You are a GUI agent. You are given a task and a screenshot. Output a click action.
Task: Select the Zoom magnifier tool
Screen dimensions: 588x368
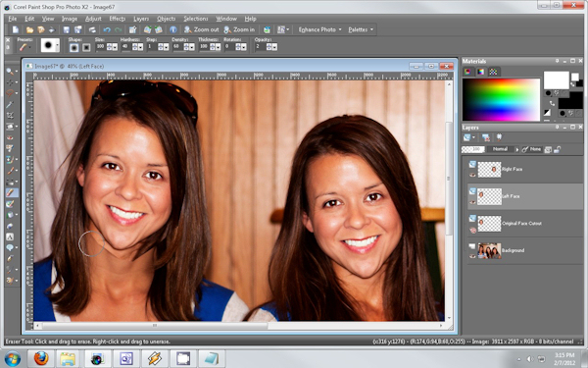[x=10, y=71]
